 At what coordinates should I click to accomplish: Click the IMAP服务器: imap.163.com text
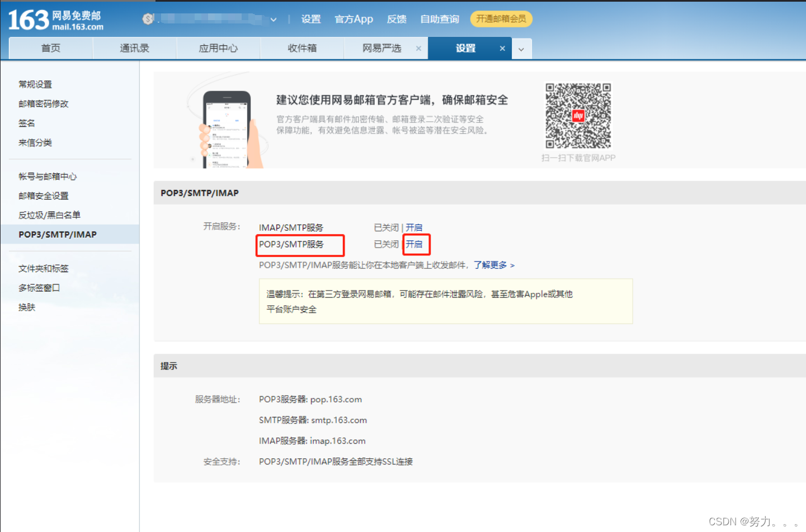click(312, 441)
